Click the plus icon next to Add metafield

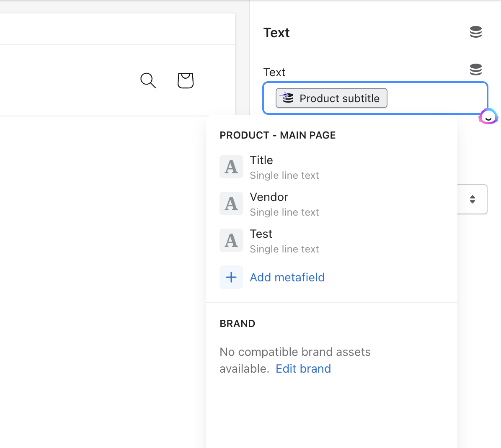(x=231, y=277)
